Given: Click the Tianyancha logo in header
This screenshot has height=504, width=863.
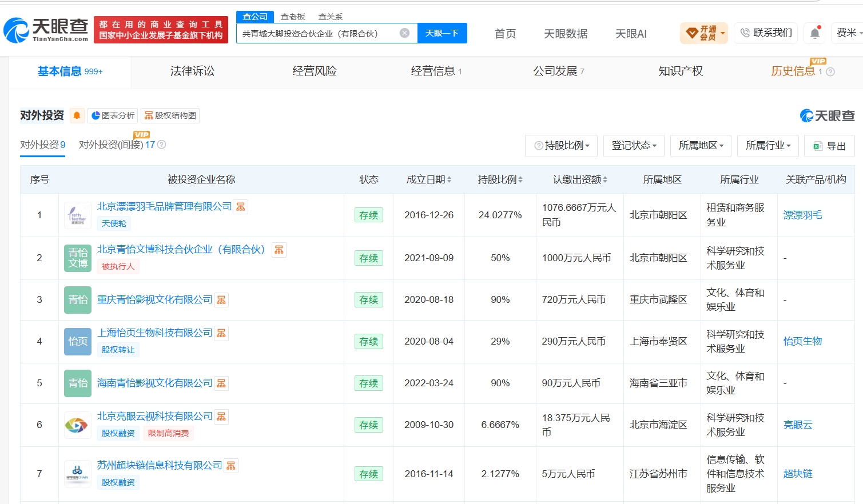Looking at the screenshot, I should coord(46,30).
